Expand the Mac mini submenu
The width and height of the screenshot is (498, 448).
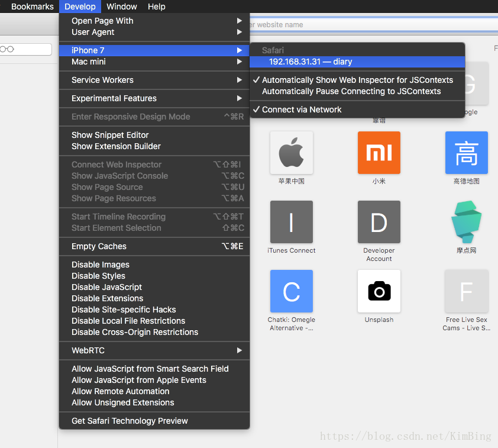(x=154, y=62)
